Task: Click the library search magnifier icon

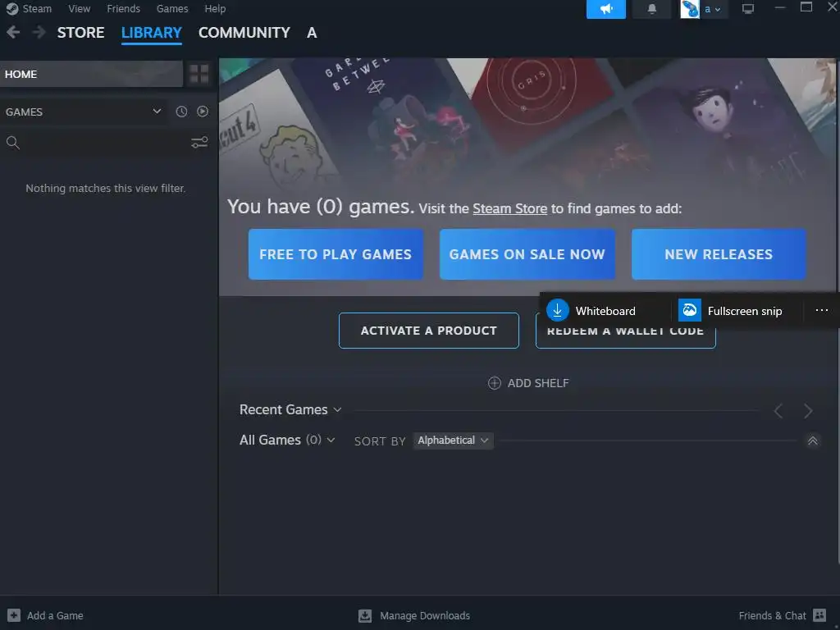Action: pos(13,143)
